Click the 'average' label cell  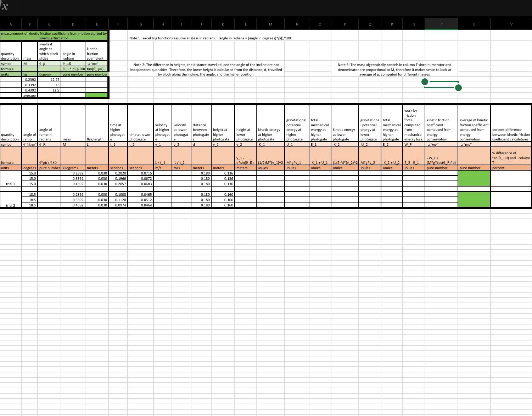tap(29, 95)
